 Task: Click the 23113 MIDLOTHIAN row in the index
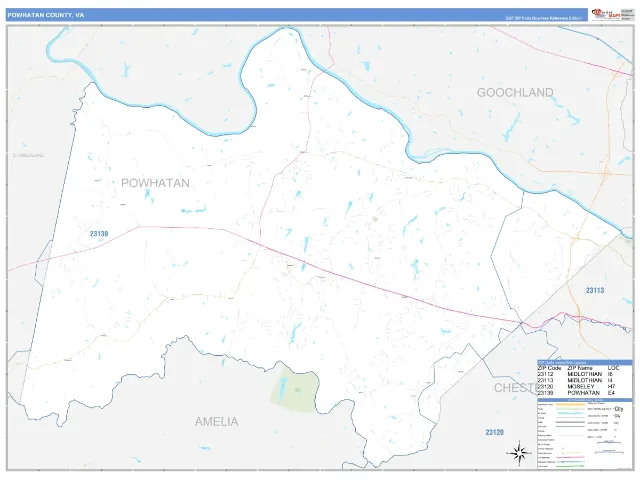[x=576, y=380]
